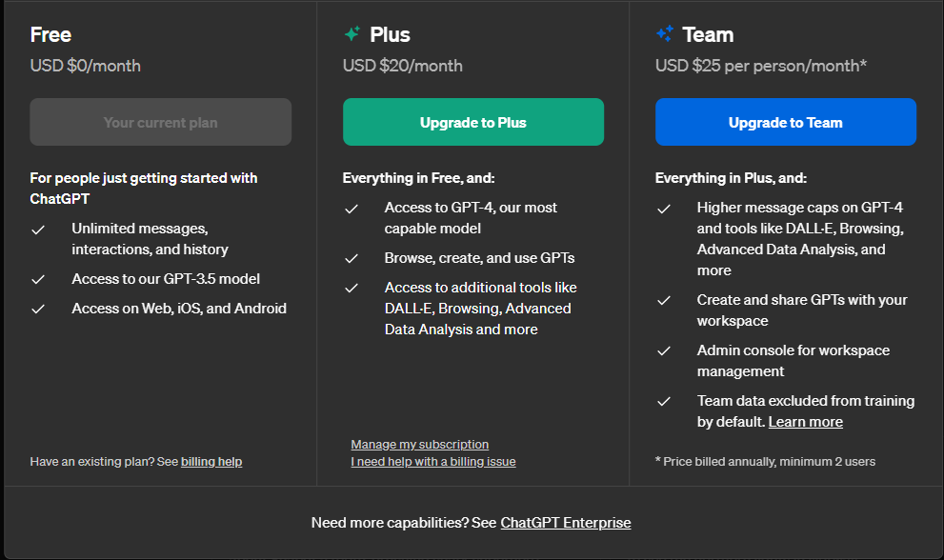
Task: Click Access on Web, iOS, and Android text
Action: 179,309
